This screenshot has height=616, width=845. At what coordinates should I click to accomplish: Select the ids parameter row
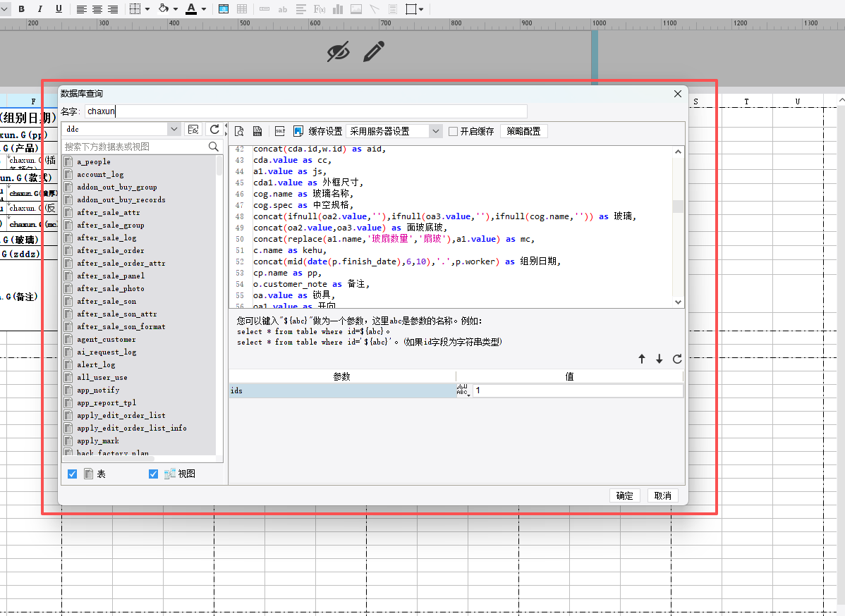tap(342, 390)
